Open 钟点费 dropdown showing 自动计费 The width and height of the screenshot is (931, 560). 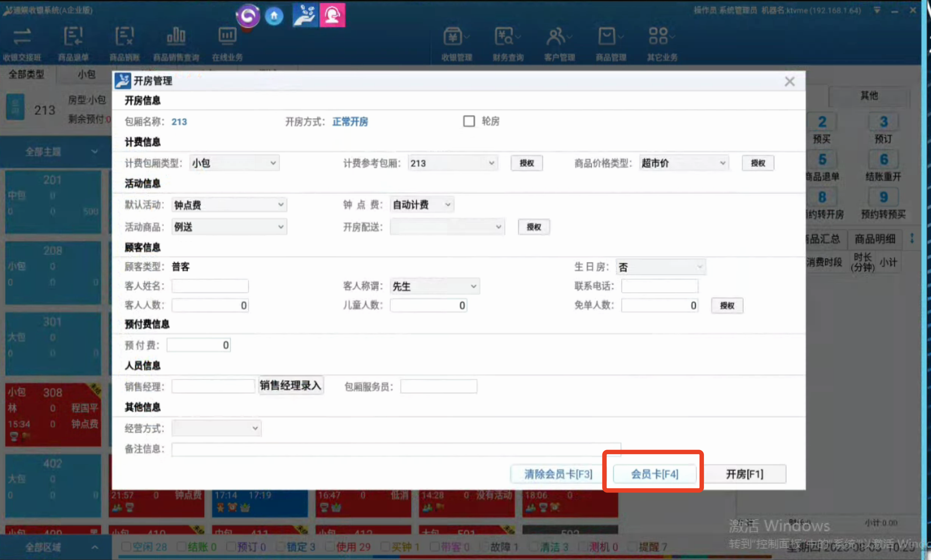[422, 204]
